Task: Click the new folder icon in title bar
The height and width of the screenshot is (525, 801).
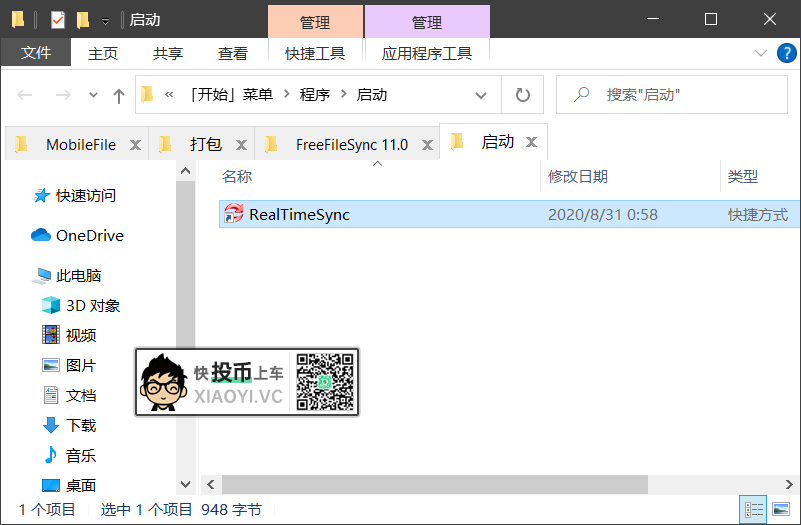Action: 83,20
